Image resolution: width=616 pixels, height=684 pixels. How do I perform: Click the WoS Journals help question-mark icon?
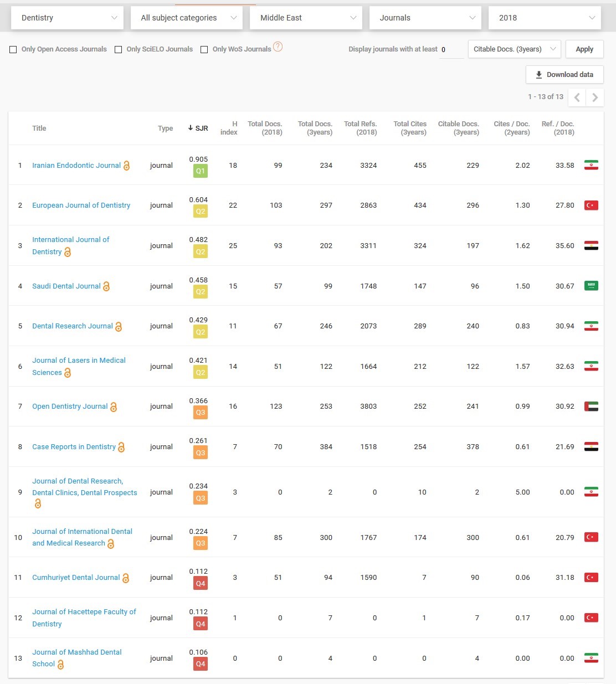[278, 47]
